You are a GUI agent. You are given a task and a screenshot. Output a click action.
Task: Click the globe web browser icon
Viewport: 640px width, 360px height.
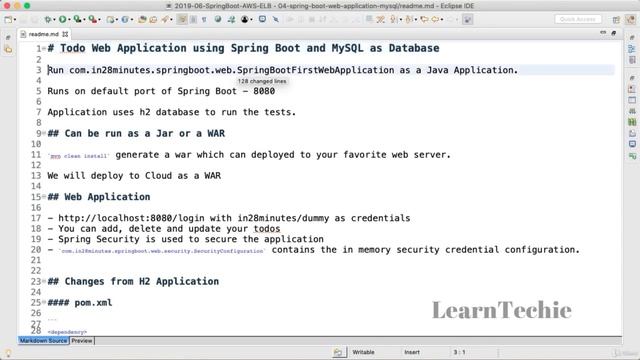tap(218, 19)
